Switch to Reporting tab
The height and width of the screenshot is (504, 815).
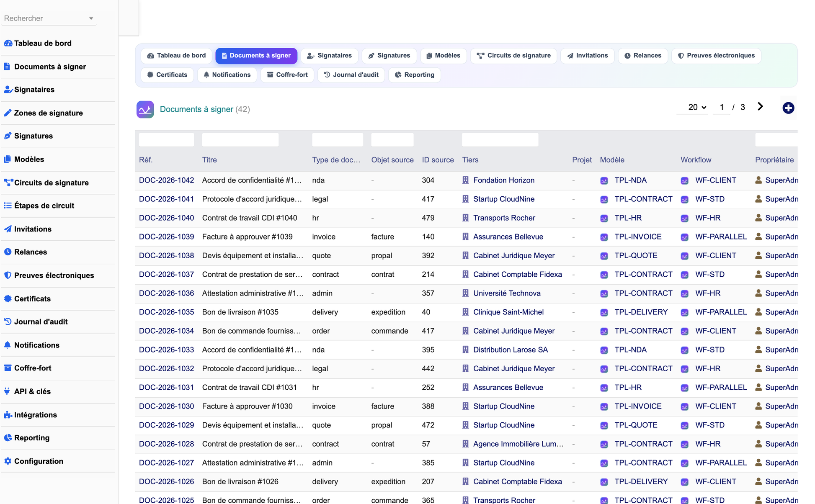(x=415, y=75)
